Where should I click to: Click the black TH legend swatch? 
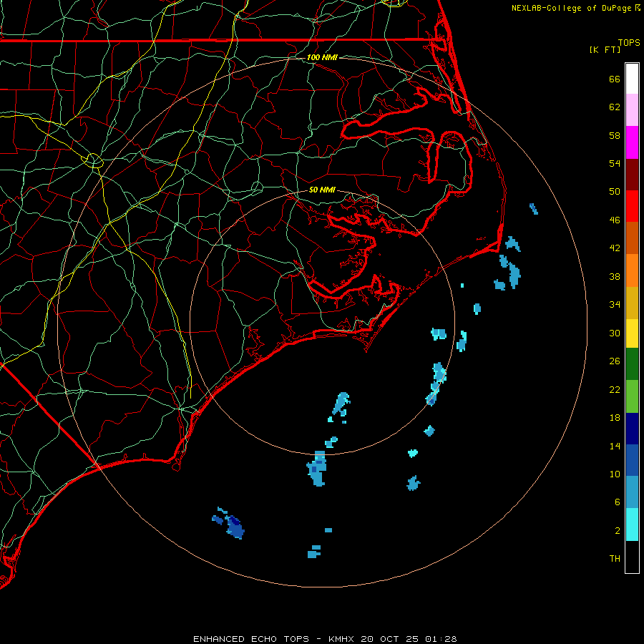(x=632, y=557)
